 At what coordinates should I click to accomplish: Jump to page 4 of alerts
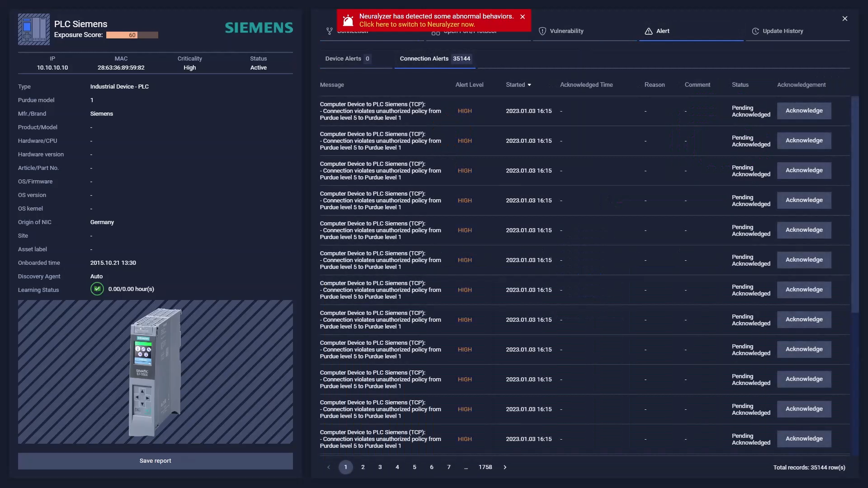(x=397, y=467)
